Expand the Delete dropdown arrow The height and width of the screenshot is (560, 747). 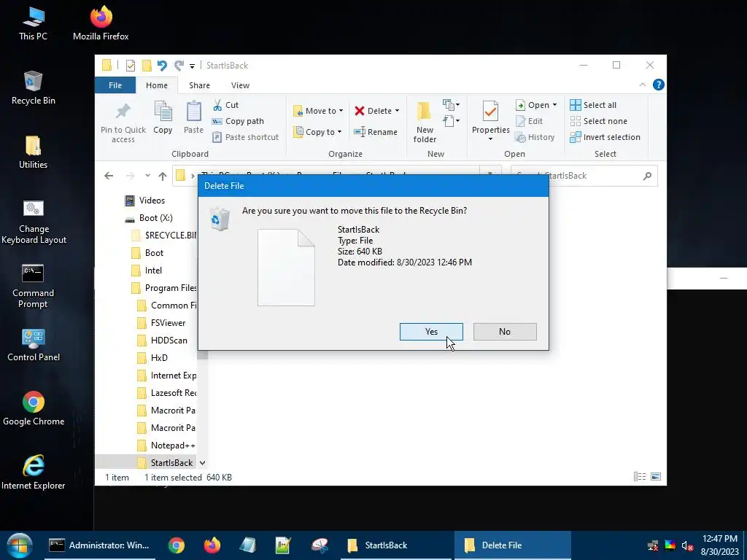[x=397, y=111]
